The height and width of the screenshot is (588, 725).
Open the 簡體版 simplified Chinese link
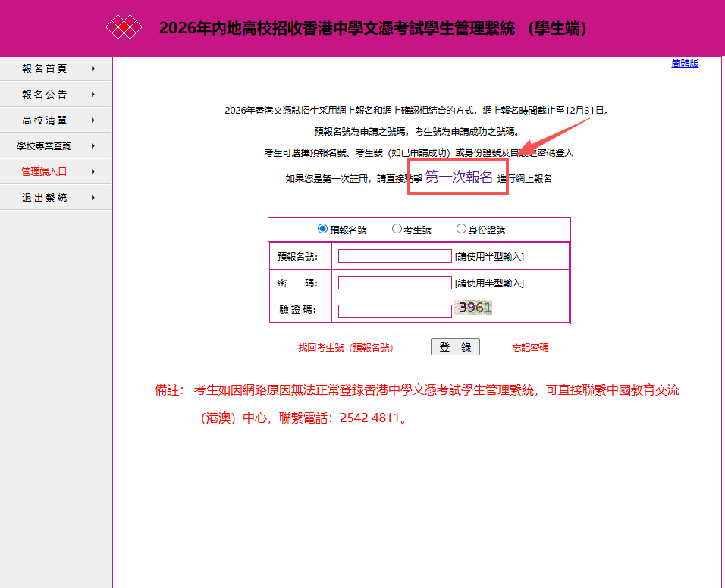(685, 64)
